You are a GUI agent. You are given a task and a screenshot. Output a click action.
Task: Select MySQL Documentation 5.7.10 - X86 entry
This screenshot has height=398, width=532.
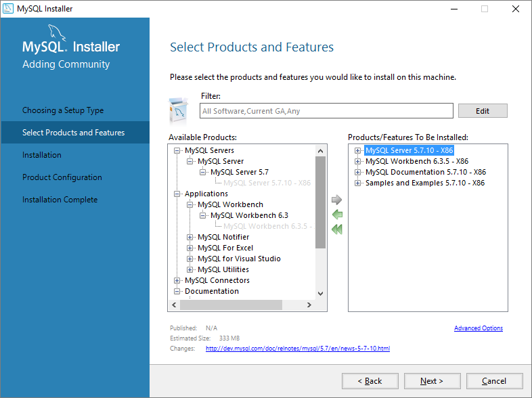pyautogui.click(x=426, y=172)
